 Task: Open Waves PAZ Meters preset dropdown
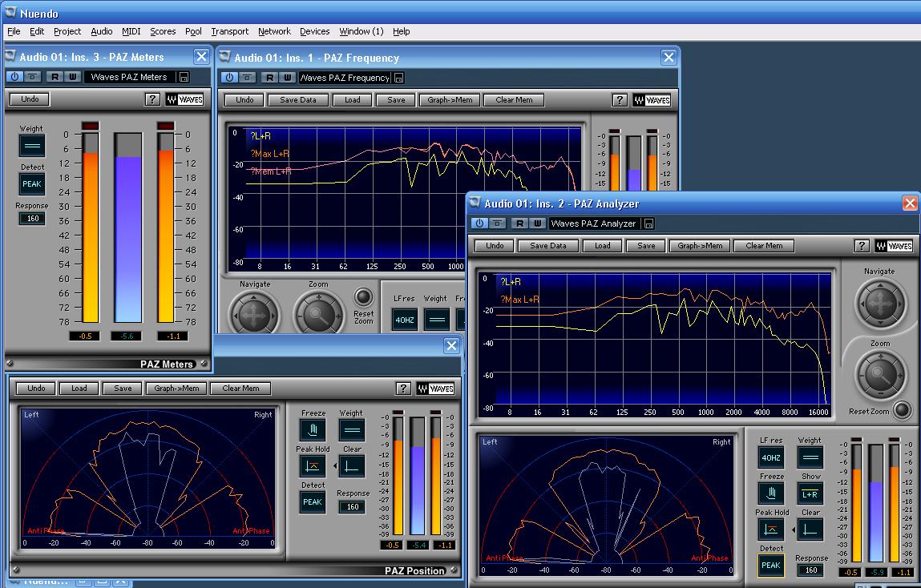click(129, 76)
